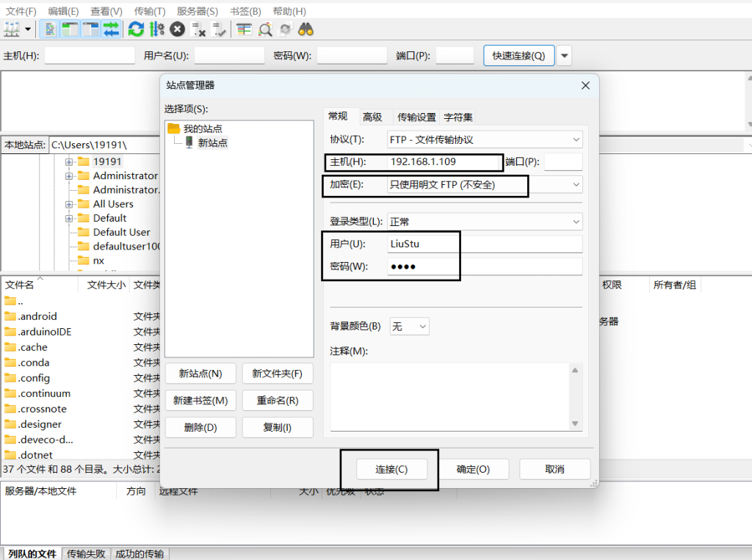
Task: Toggle the transfer queue display
Action: 111,29
